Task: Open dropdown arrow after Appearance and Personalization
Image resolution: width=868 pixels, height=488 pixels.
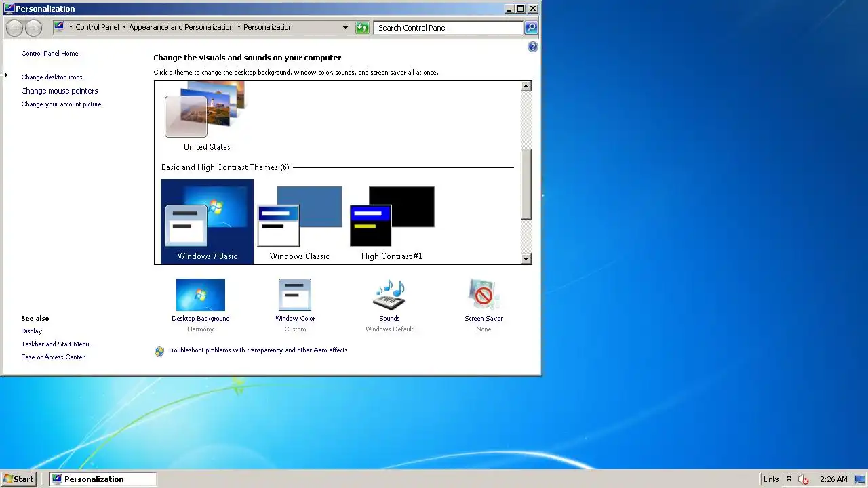Action: pos(239,28)
